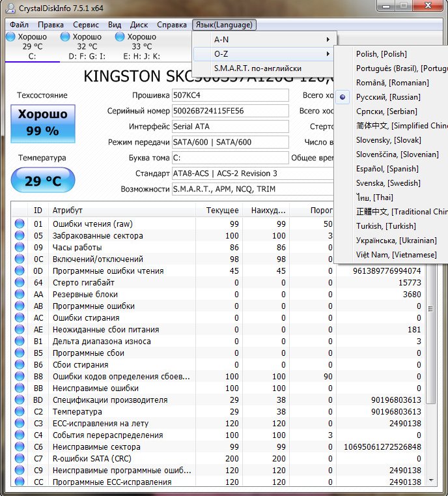
Task: Open the Сервис menu
Action: coord(85,25)
